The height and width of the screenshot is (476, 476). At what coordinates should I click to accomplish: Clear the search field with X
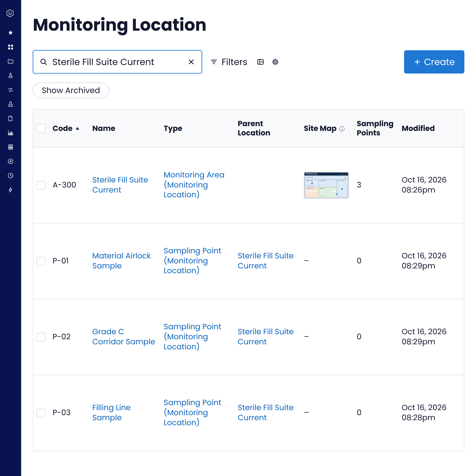coord(191,62)
